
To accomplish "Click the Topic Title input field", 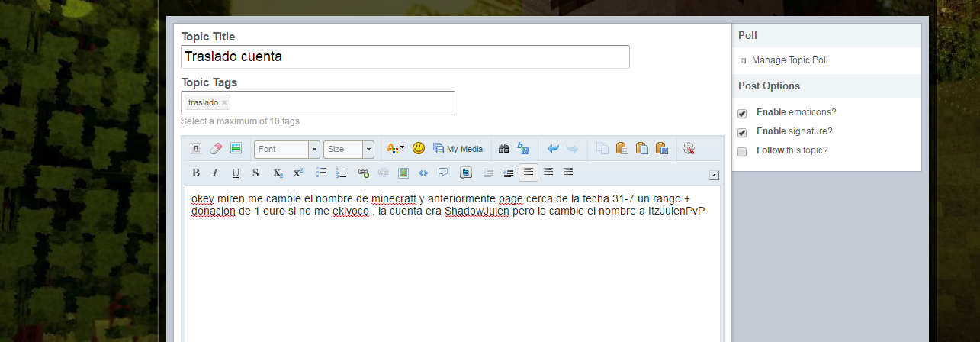I will pyautogui.click(x=405, y=56).
